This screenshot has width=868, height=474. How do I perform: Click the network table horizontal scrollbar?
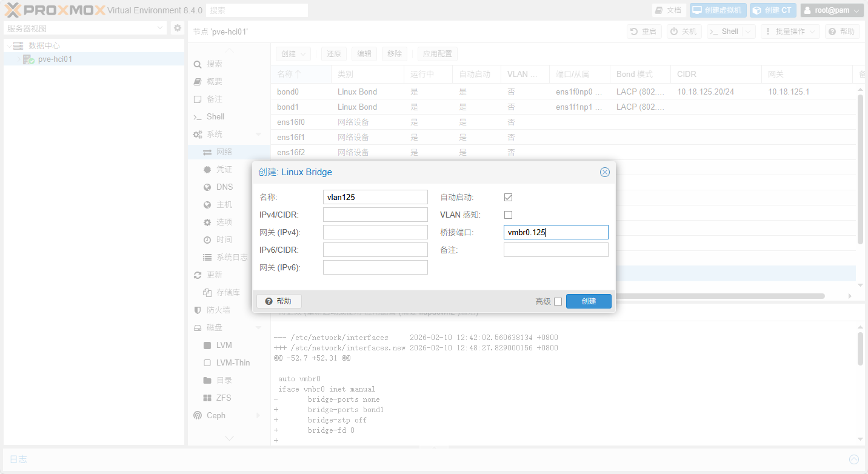(720, 296)
